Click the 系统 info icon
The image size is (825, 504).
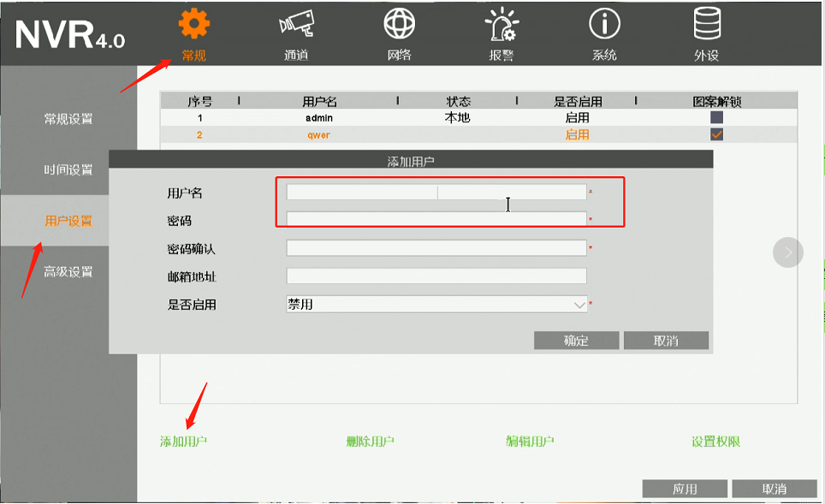click(x=604, y=24)
